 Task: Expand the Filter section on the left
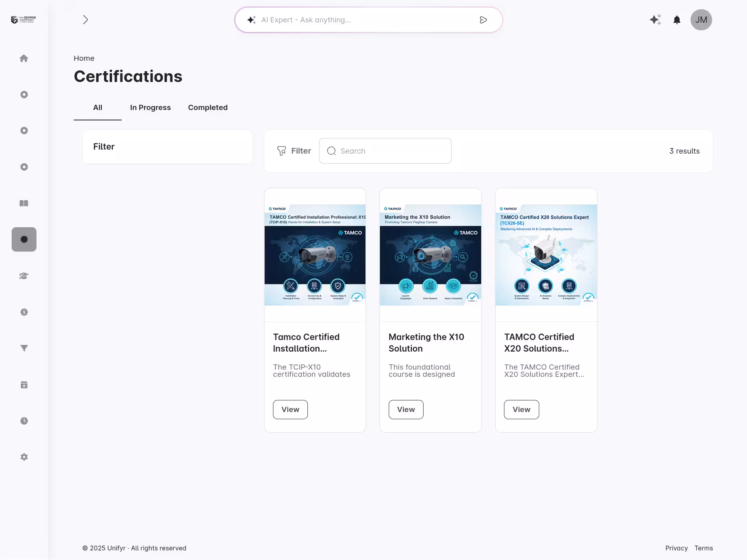[104, 146]
